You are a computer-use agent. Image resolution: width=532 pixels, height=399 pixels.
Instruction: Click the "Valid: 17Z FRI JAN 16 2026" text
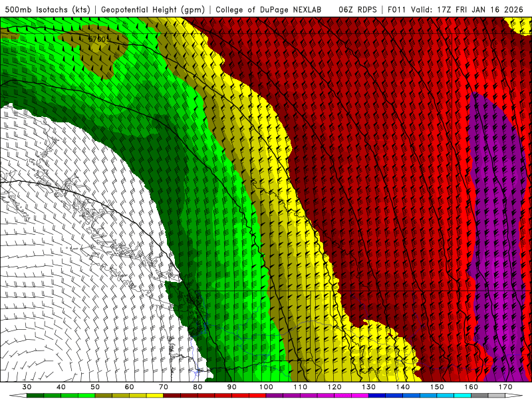point(467,10)
